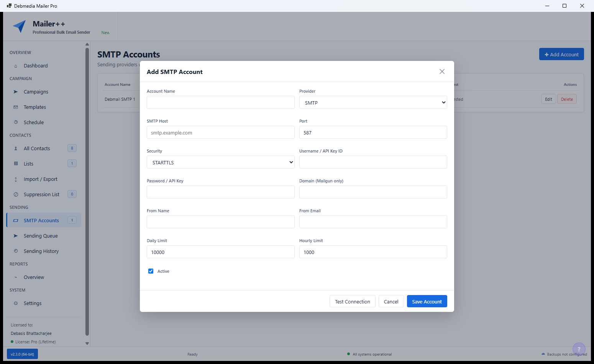Viewport: 594px width, 364px height.
Task: Click the Lists icon in sidebar
Action: point(16,164)
